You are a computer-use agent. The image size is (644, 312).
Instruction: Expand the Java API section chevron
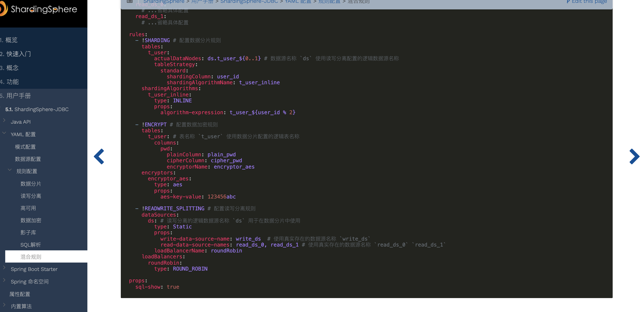[x=4, y=120]
